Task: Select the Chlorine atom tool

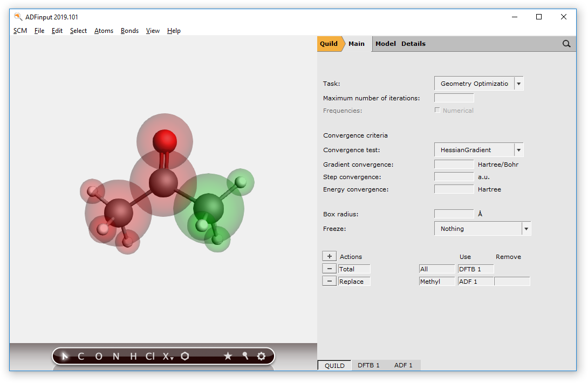Action: click(150, 356)
